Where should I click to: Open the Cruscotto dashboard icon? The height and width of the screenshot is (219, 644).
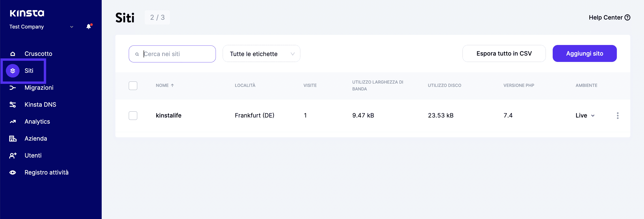[x=12, y=53]
